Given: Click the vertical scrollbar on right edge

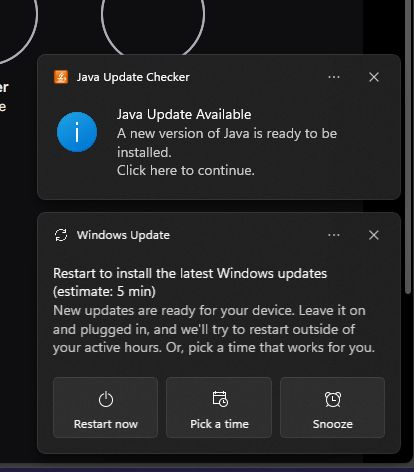Looking at the screenshot, I should tap(408, 147).
